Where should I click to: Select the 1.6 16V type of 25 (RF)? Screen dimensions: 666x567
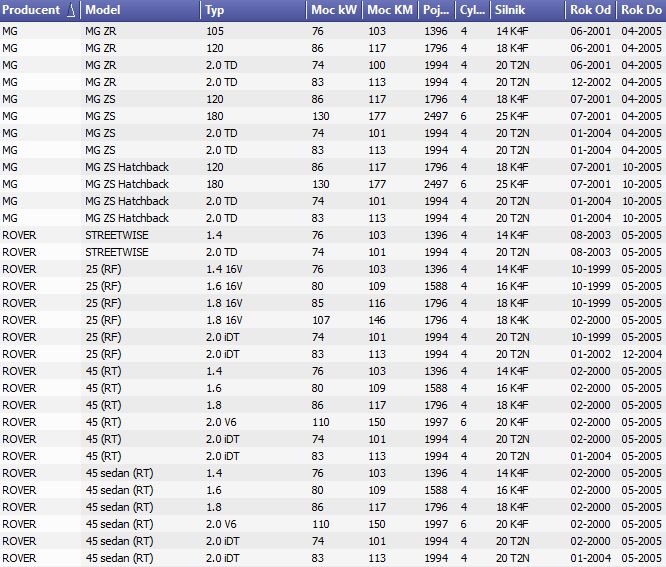point(224,286)
